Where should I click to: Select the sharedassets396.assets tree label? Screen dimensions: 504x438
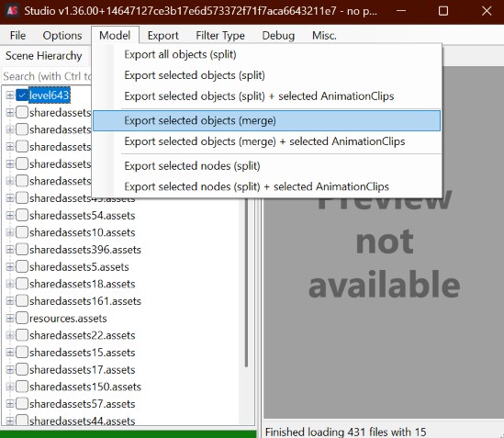click(85, 250)
